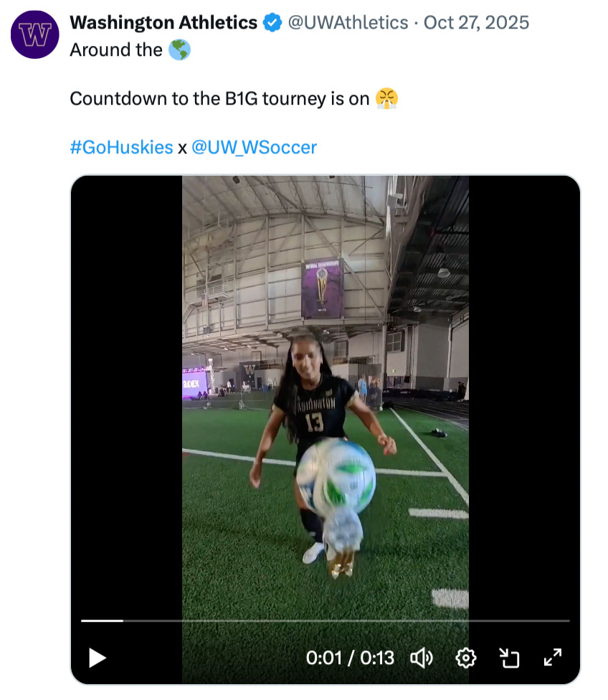Screen dimensions: 608x700
Task: Expand video to fullscreen
Action: [553, 656]
